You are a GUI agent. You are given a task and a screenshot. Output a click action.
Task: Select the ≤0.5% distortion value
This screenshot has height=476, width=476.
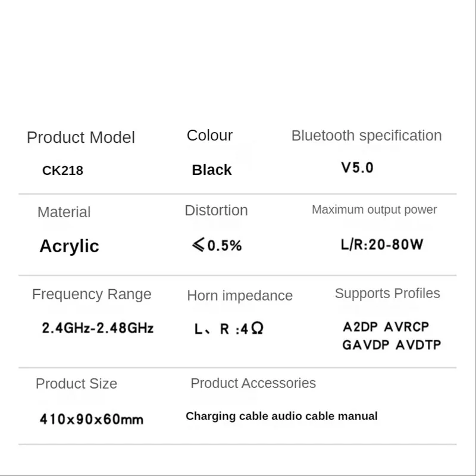point(217,246)
